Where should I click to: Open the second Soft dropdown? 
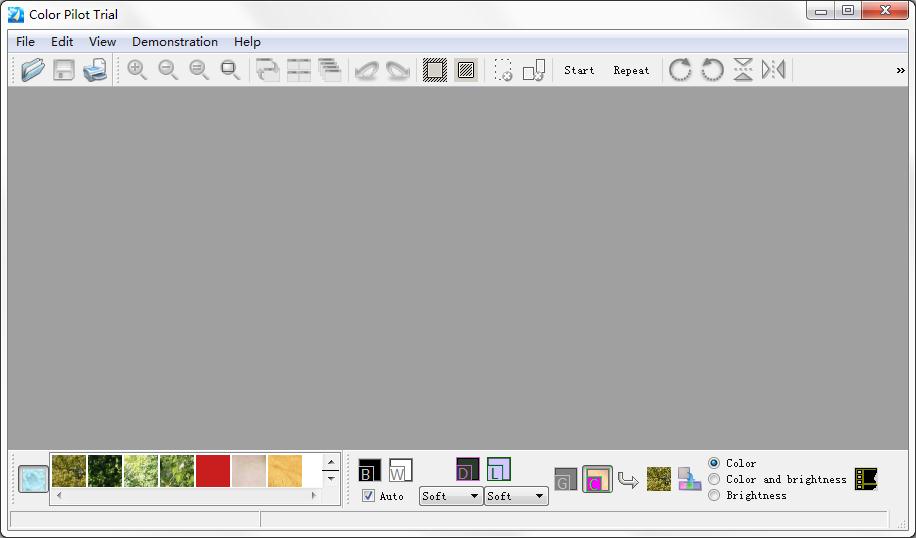coord(516,496)
